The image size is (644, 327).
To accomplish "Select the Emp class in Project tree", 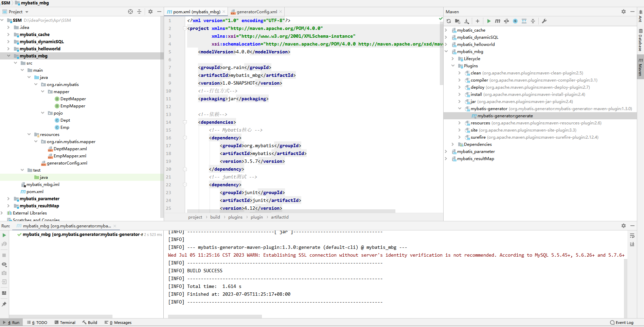I will coord(65,127).
